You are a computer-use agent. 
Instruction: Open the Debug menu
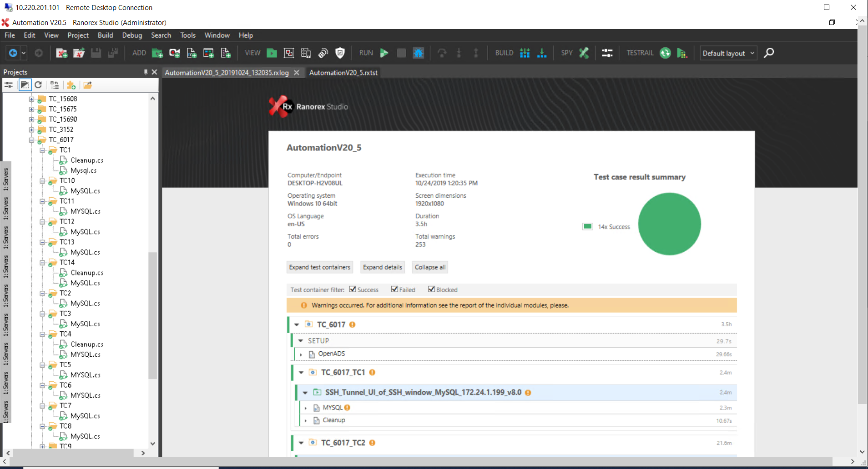132,35
